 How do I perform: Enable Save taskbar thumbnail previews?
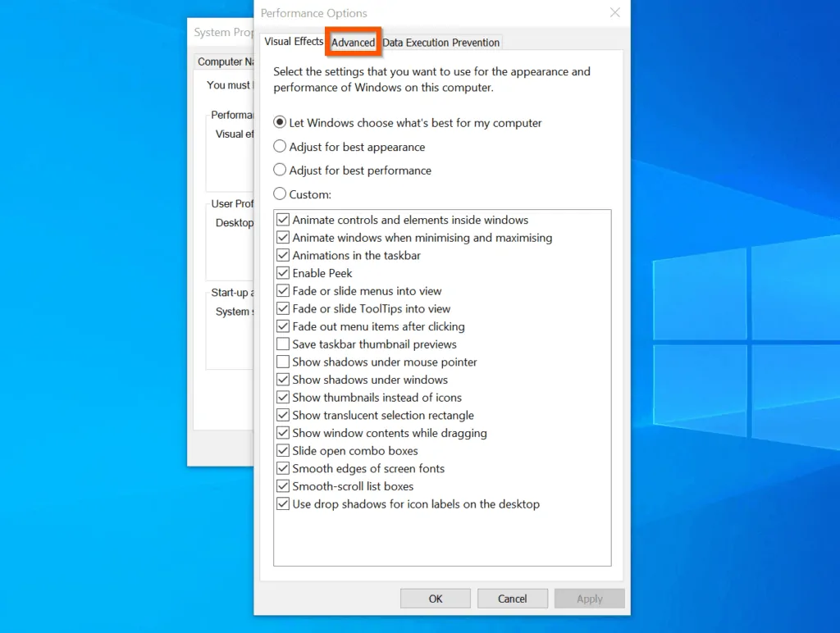pyautogui.click(x=284, y=344)
